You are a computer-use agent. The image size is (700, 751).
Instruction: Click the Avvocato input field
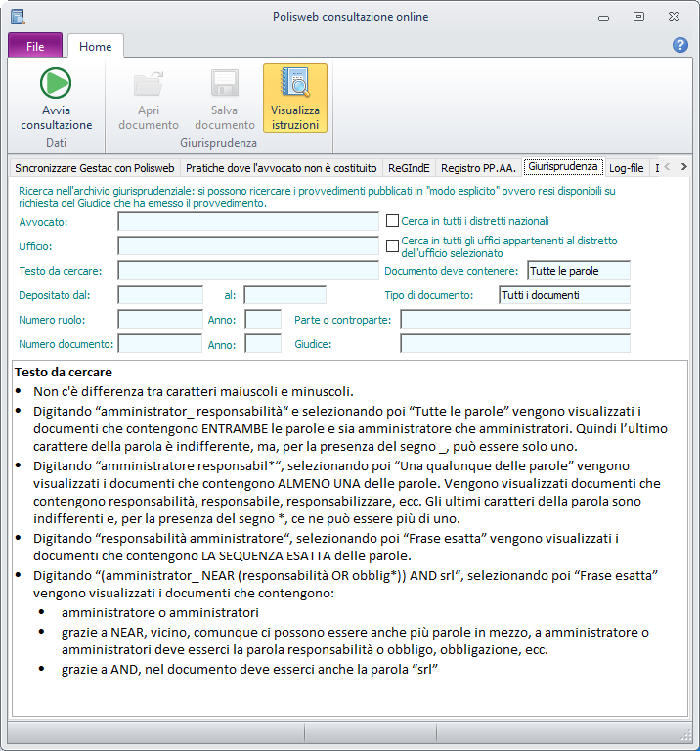click(x=248, y=221)
